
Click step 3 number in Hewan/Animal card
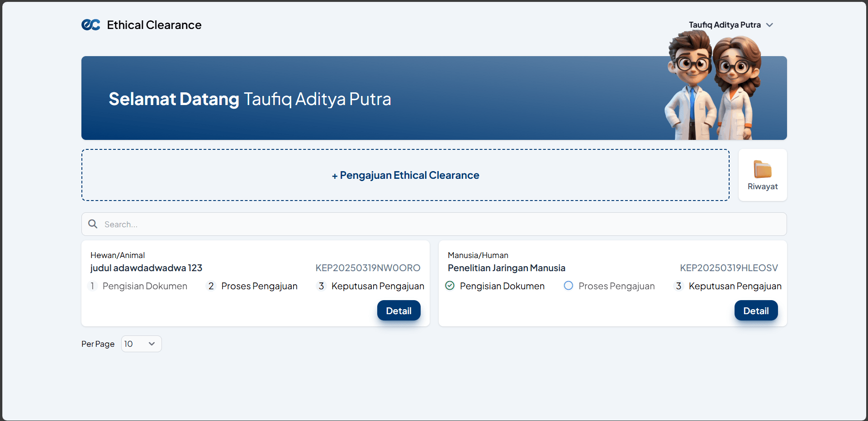(321, 286)
